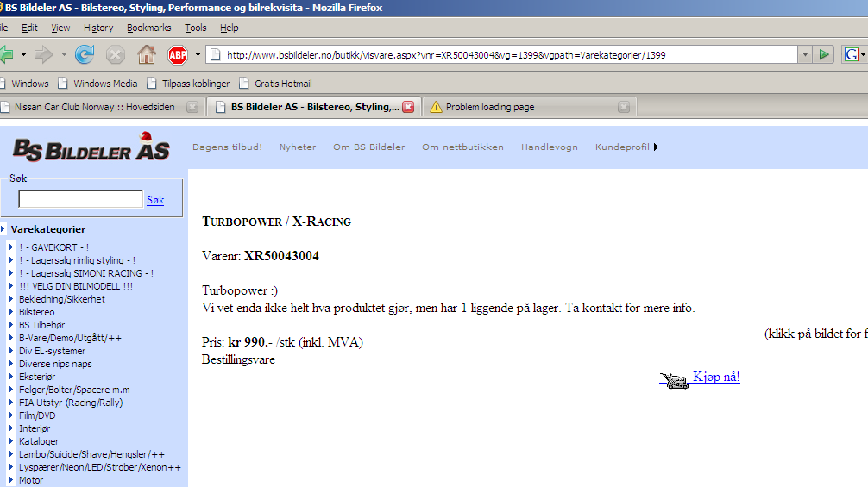Close the Problem loading page tab
868x487 pixels.
(x=624, y=107)
